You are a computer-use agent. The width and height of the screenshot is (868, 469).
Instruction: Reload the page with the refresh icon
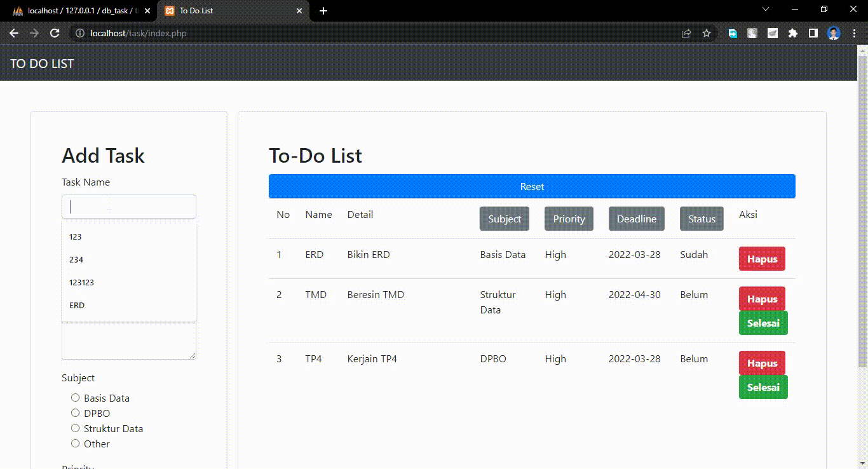tap(55, 34)
